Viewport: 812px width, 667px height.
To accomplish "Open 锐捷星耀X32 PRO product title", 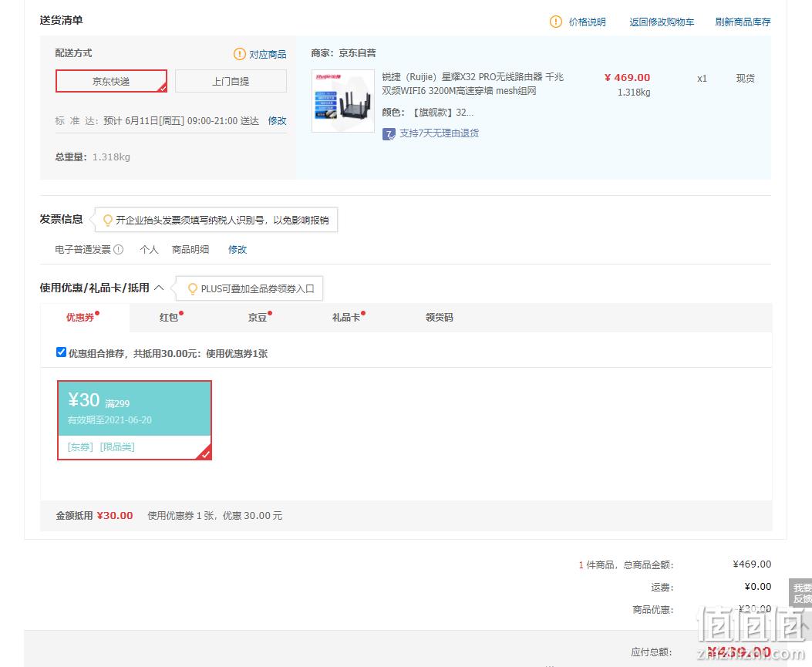I will [x=473, y=84].
